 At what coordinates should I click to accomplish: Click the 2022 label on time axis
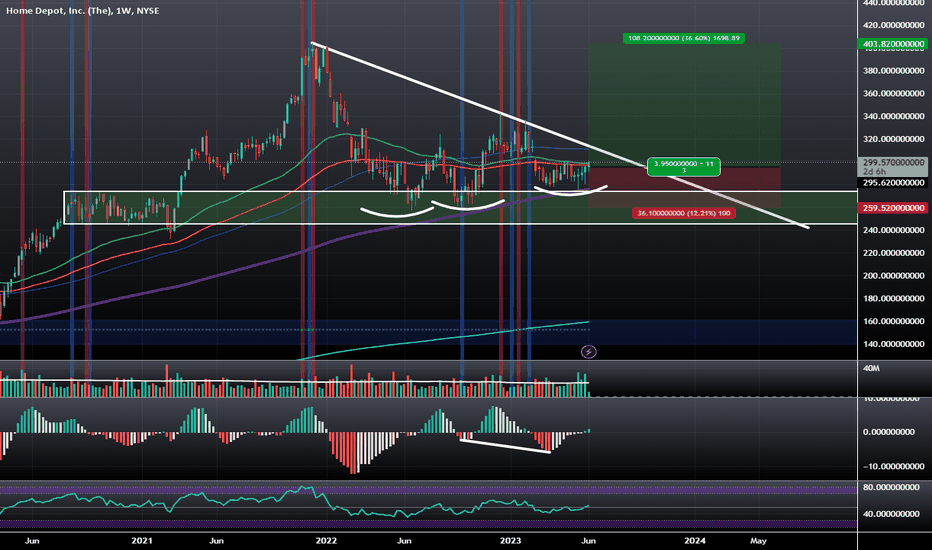point(326,540)
